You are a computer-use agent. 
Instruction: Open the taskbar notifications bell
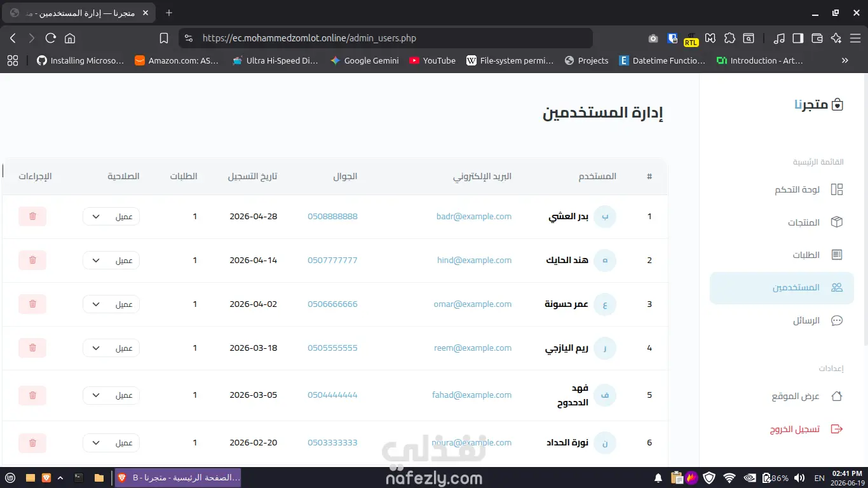point(658,478)
